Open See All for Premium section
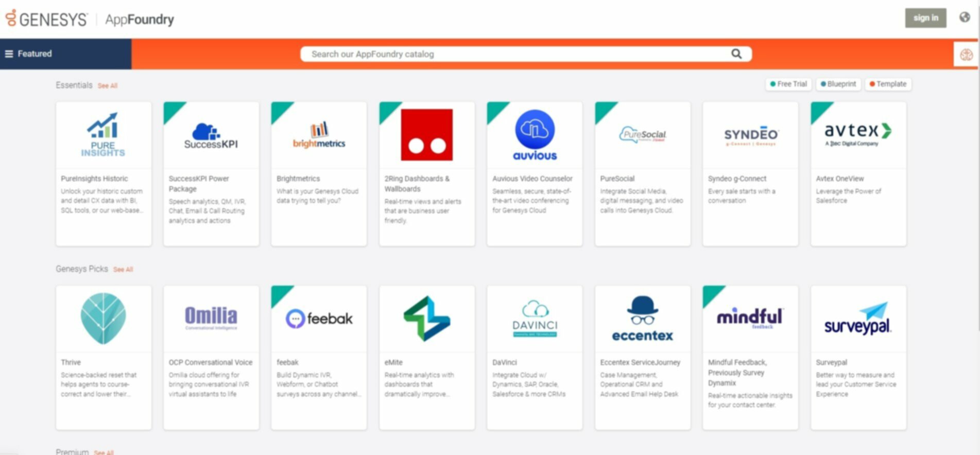980x455 pixels. point(104,452)
